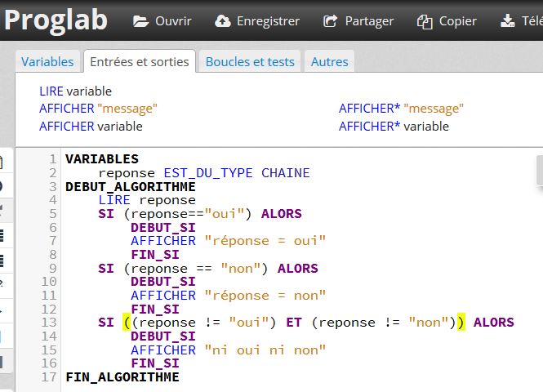Click the highlighted closing parenthesis before ALORS
The image size is (543, 392).
[x=461, y=323]
